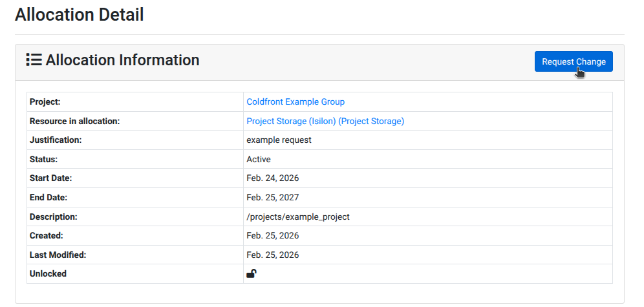Viewport: 644px width, 307px height.
Task: Click the Allocation Detail page heading
Action: 80,14
